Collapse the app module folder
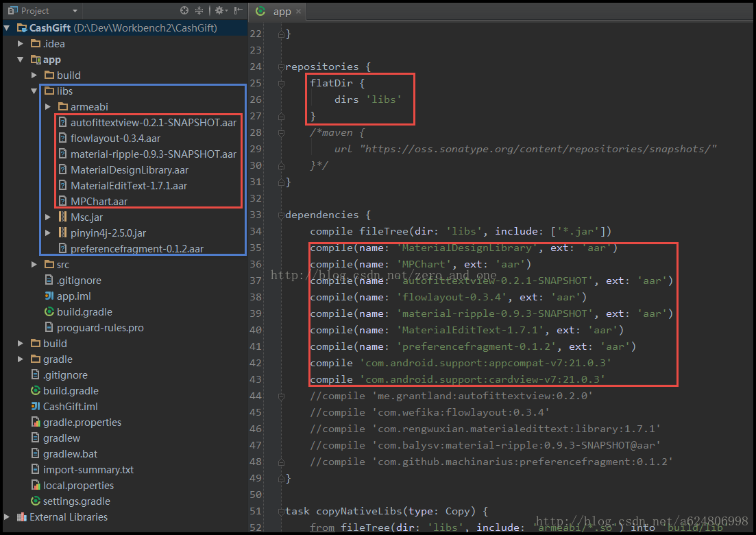Viewport: 756px width, 535px height. point(21,60)
